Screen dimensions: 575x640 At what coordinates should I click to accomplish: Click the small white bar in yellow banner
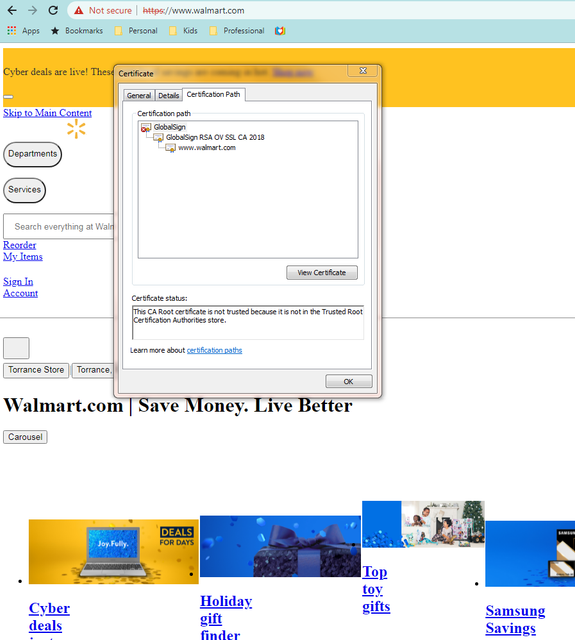click(x=8, y=97)
